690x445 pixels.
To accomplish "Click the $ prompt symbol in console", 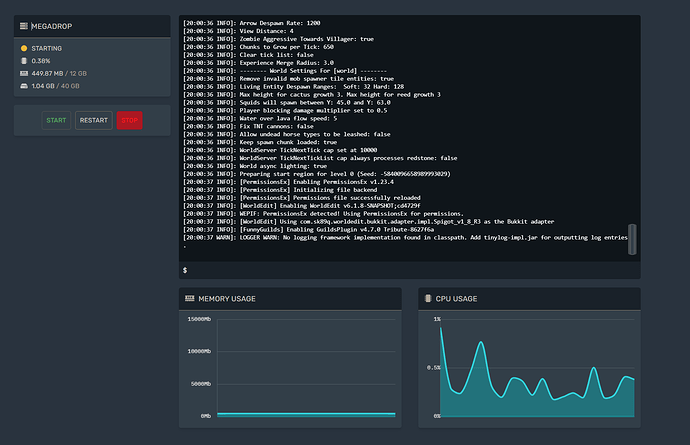I will point(184,270).
